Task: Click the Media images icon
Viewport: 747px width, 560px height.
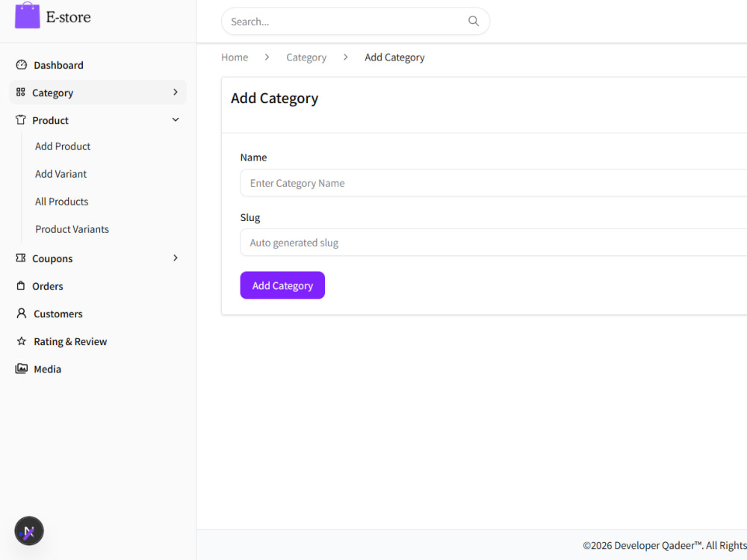Action: tap(22, 369)
